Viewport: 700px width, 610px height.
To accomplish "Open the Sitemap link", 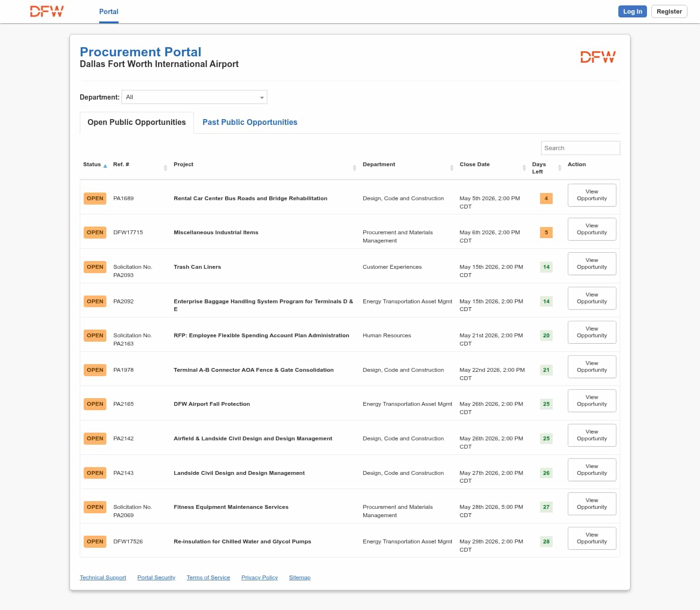I will [x=300, y=577].
